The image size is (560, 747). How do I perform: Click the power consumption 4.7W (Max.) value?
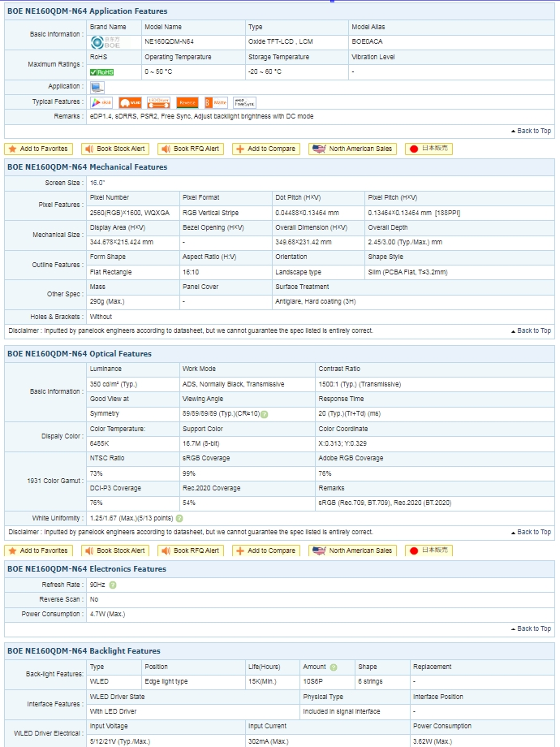[x=108, y=615]
